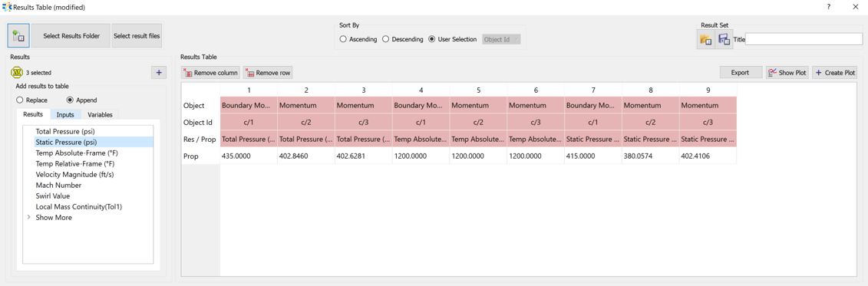
Task: Switch to the Inputs tab
Action: [65, 114]
